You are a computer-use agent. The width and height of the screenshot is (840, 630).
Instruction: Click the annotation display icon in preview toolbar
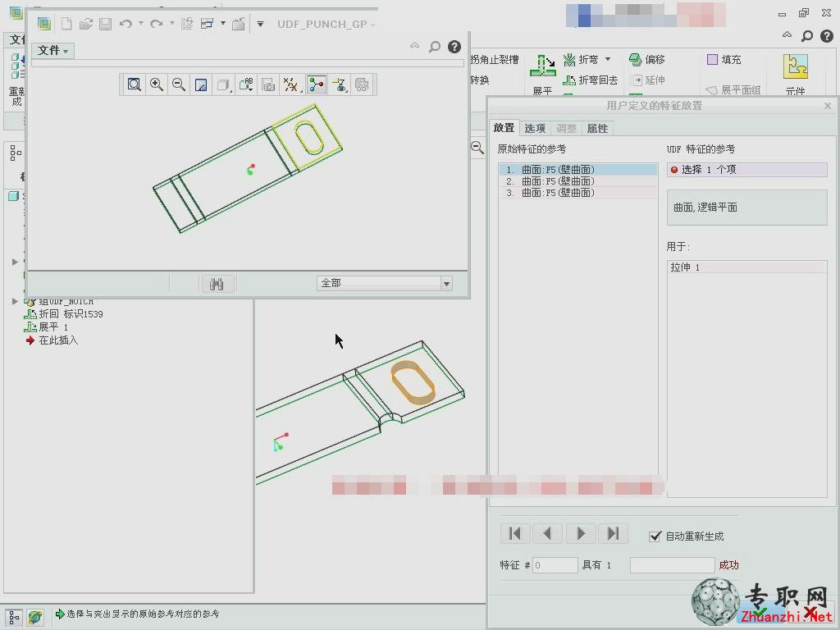click(339, 84)
